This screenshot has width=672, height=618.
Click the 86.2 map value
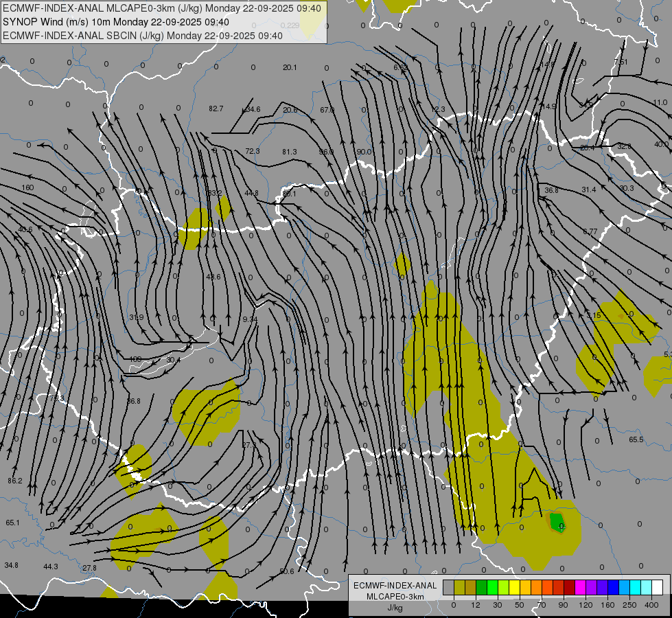(x=15, y=481)
